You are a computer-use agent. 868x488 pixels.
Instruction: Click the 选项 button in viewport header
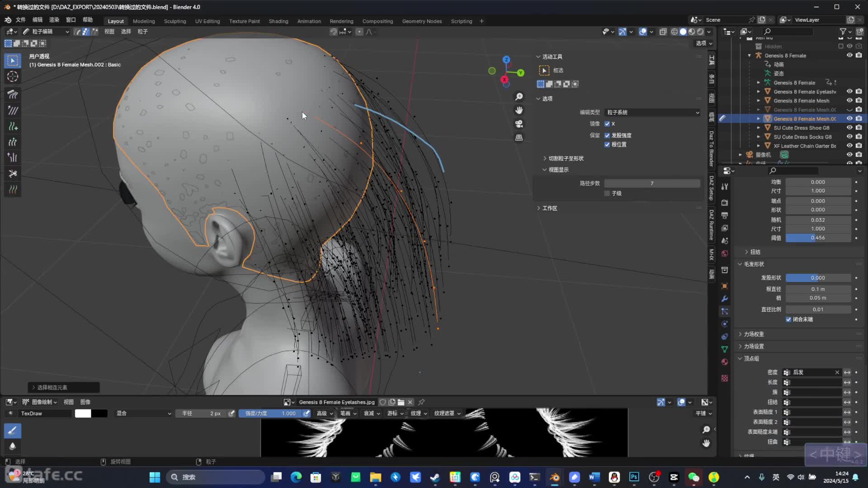coord(704,43)
